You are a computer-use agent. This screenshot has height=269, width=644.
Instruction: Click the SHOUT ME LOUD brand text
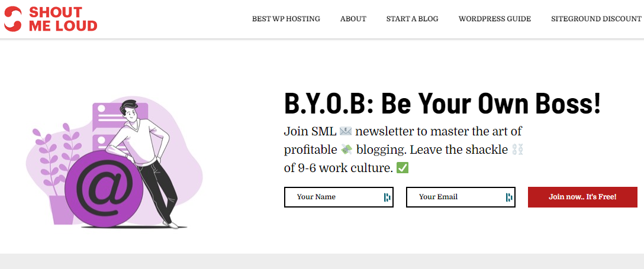coord(63,19)
